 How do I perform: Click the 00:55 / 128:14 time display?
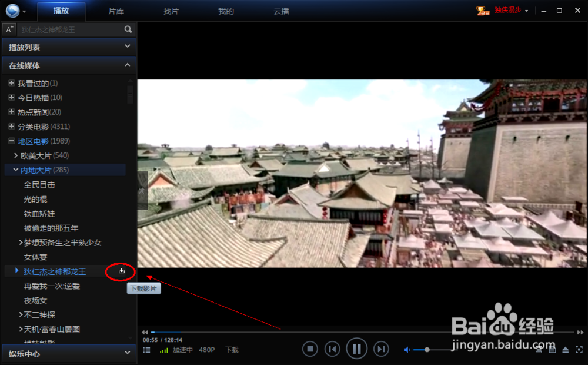click(162, 340)
